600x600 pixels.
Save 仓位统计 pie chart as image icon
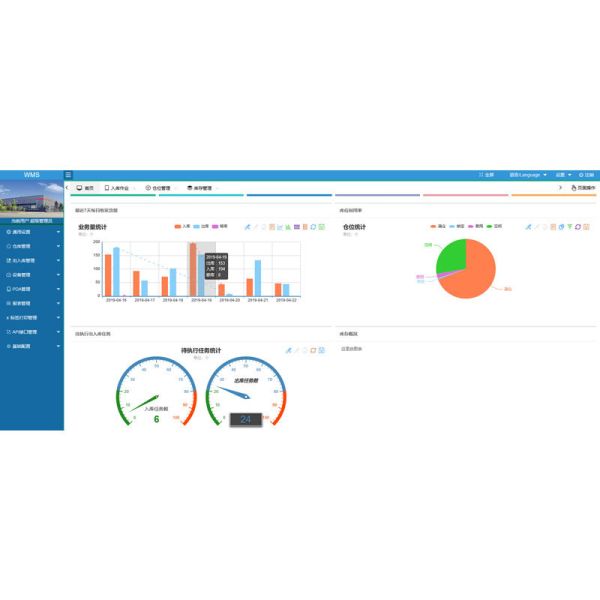[586, 227]
